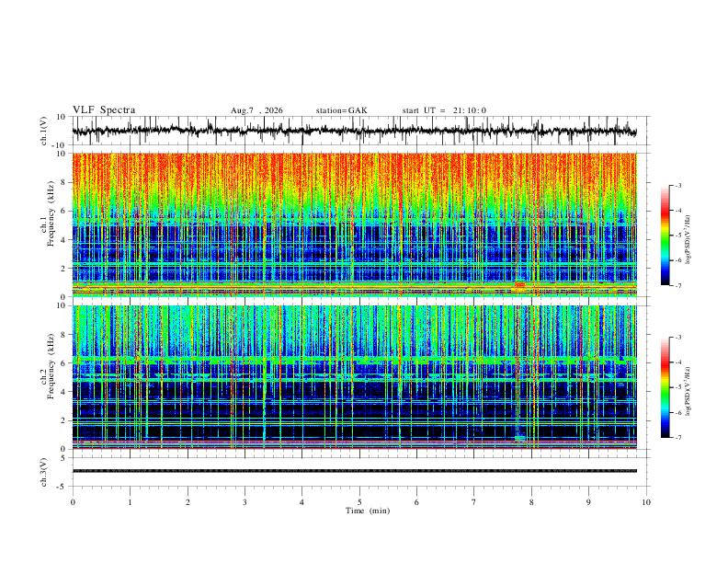Click the Aug.7, 2026 date label
This screenshot has height=563, width=728.
point(256,110)
